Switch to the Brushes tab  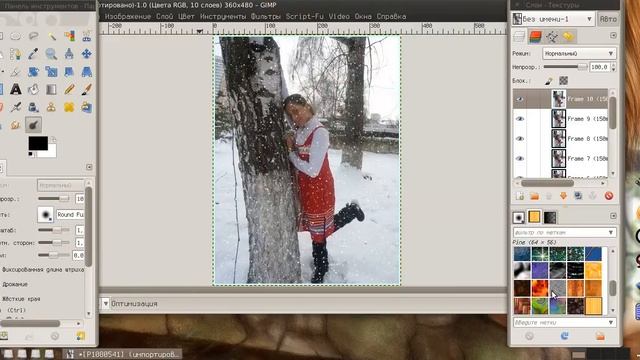[519, 217]
